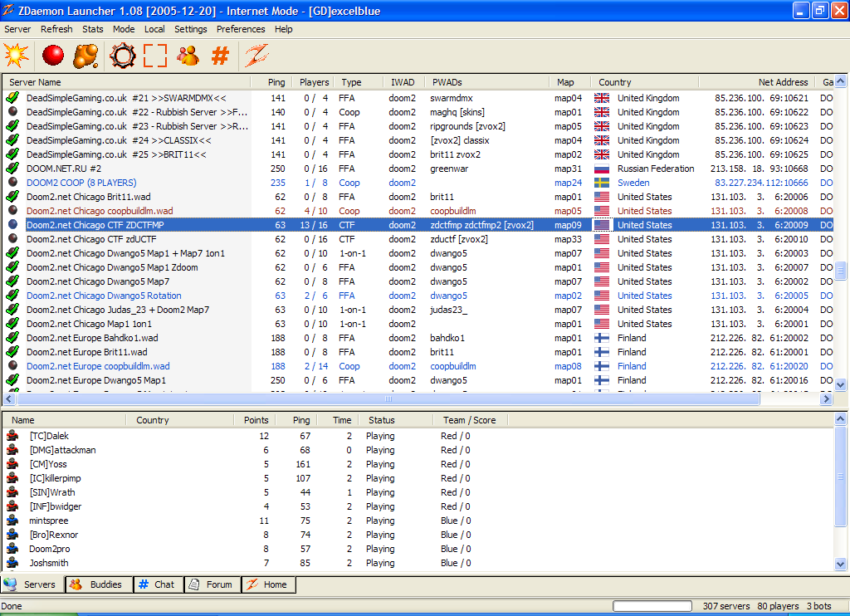Click the Sweden flag icon
The image size is (850, 616).
(x=602, y=183)
